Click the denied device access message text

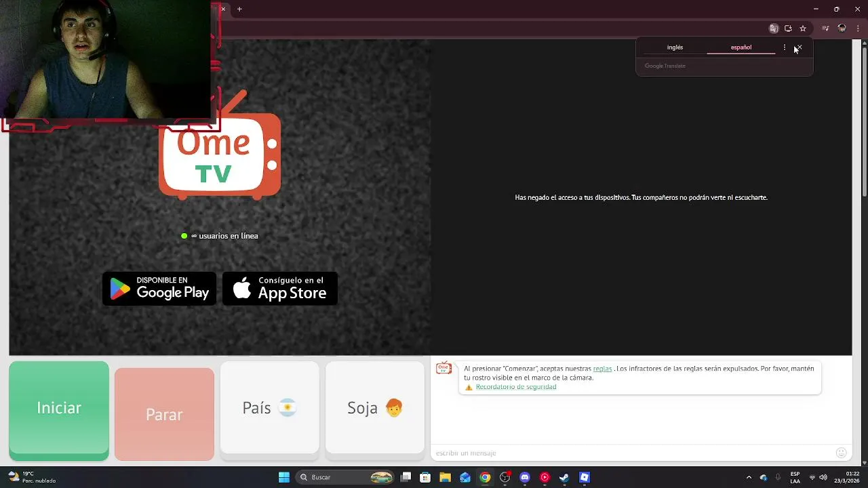[x=641, y=198]
